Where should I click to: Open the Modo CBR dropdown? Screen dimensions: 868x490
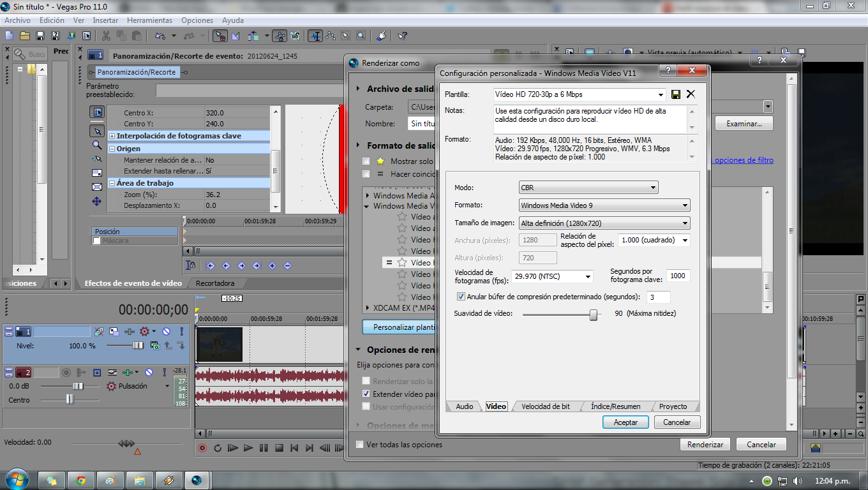point(588,188)
